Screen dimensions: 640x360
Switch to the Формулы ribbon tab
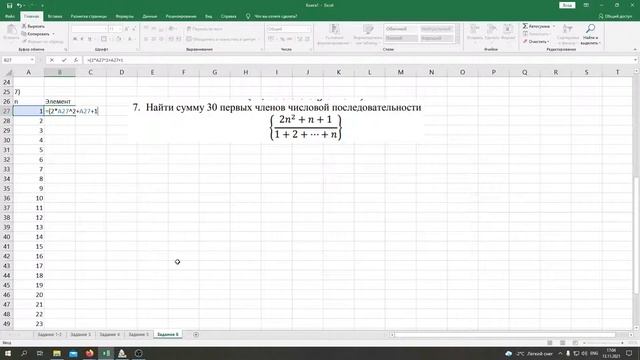[x=124, y=16]
